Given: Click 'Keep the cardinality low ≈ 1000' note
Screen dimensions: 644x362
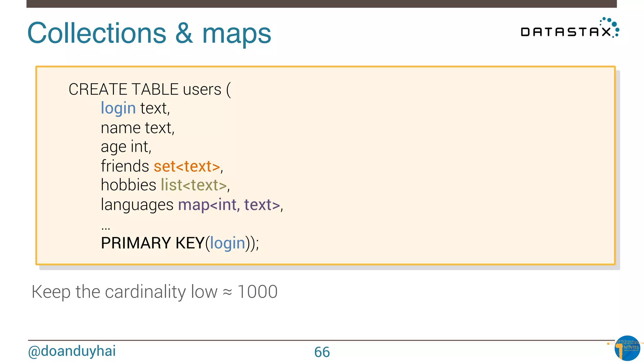Looking at the screenshot, I should tap(154, 292).
